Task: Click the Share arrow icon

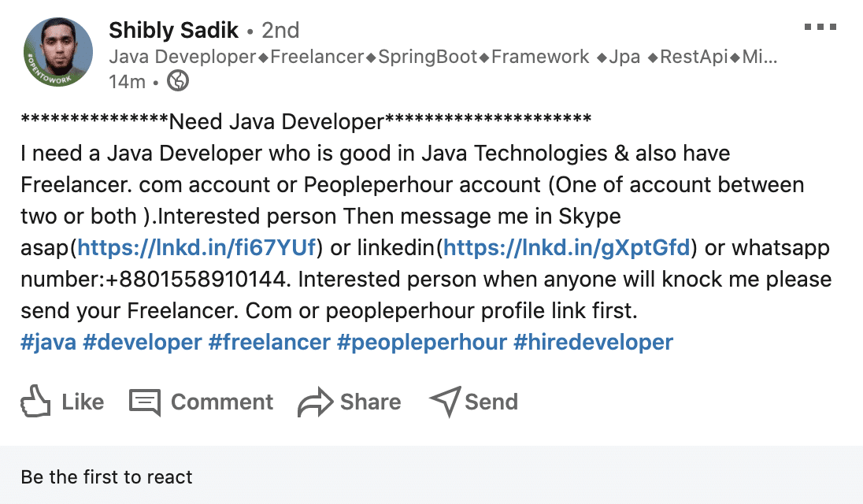Action: 314,401
